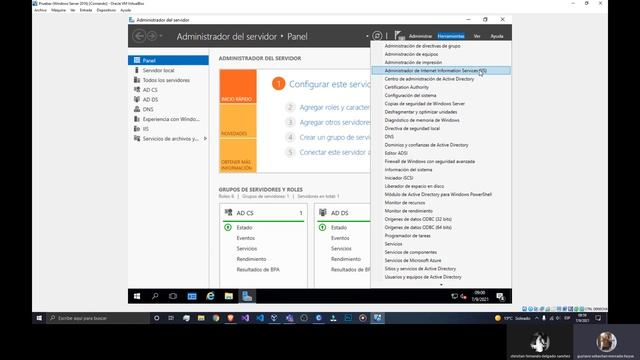Click the DNS sidebar icon

[137, 109]
